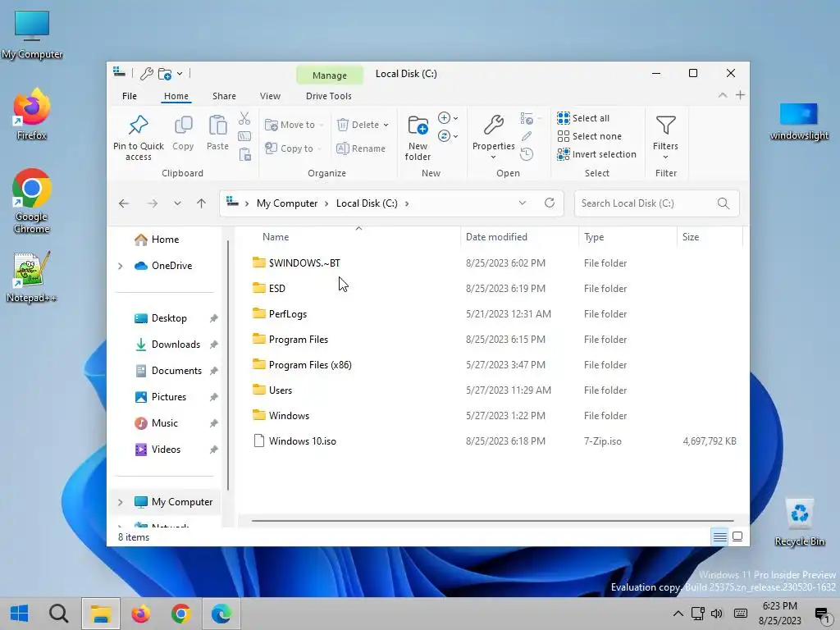Open Pictures in the navigation pane
The height and width of the screenshot is (630, 840).
[x=169, y=397]
